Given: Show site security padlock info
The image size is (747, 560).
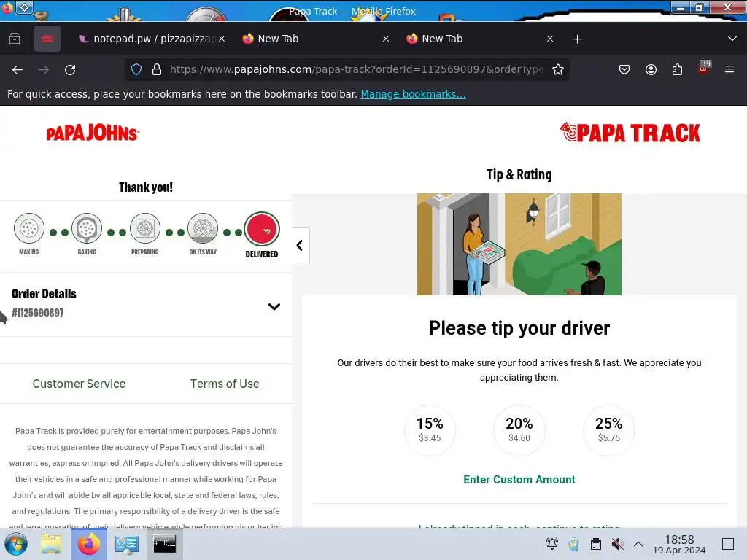Looking at the screenshot, I should (x=157, y=69).
